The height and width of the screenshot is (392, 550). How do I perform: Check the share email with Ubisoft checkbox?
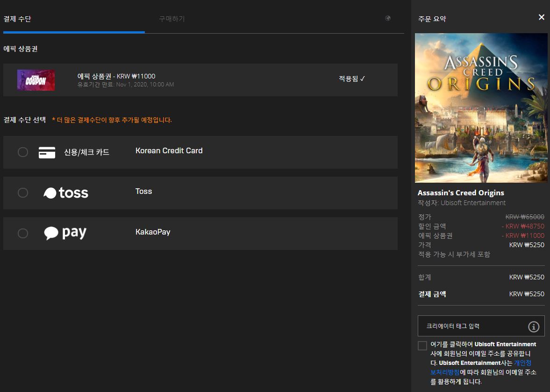[422, 345]
